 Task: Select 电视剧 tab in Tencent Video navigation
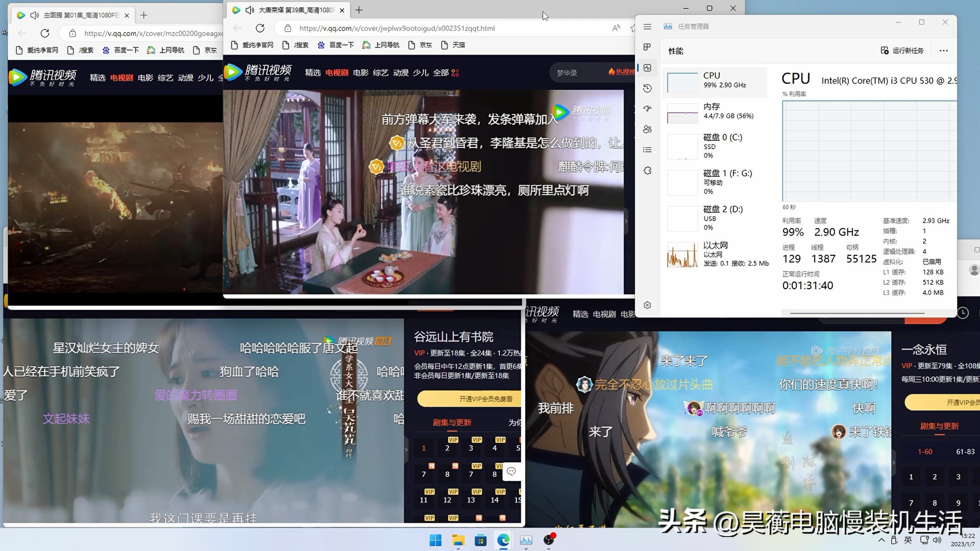[x=336, y=72]
